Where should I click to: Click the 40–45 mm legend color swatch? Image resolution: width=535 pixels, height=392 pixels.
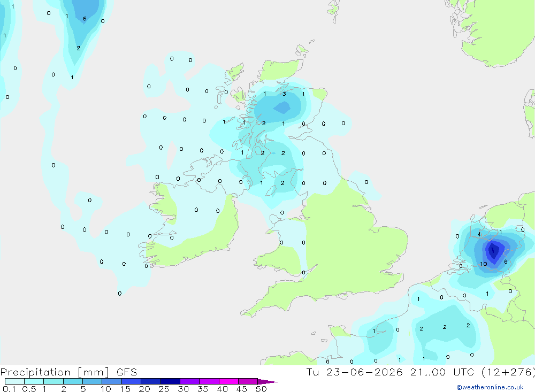pos(228,381)
